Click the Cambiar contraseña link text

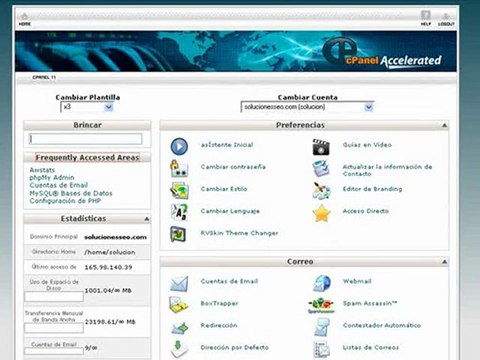tap(233, 167)
